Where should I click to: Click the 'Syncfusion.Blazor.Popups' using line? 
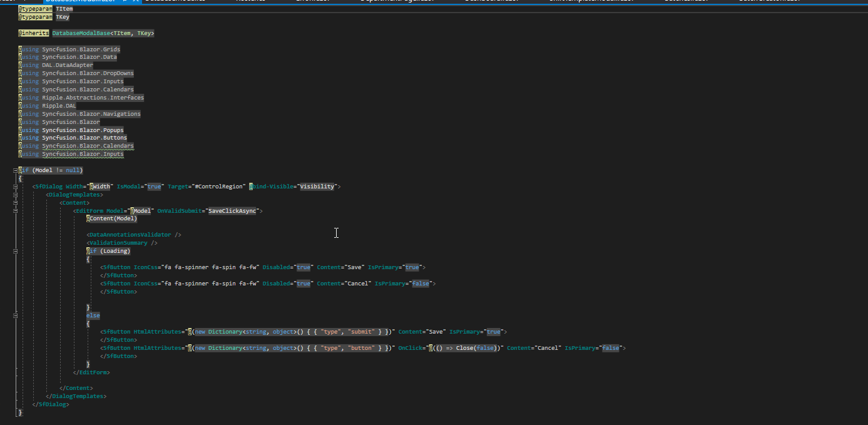pyautogui.click(x=71, y=130)
